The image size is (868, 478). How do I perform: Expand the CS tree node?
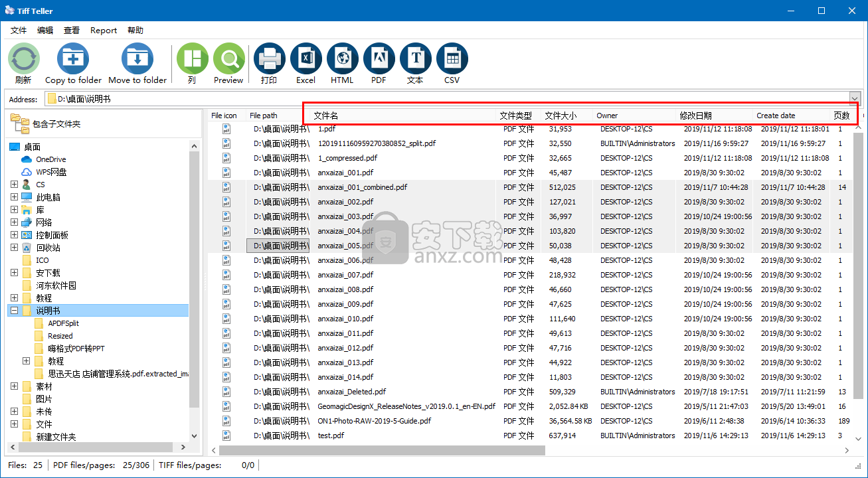click(x=14, y=185)
